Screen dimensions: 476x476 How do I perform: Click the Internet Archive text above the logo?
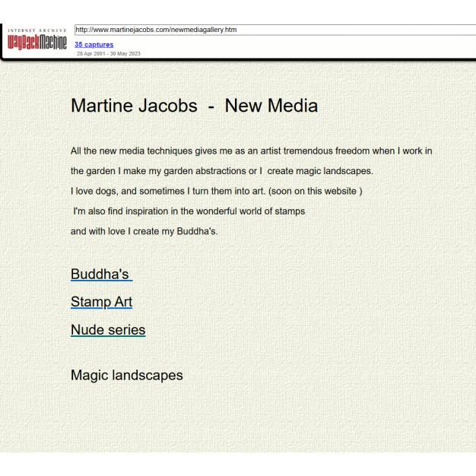point(37,30)
